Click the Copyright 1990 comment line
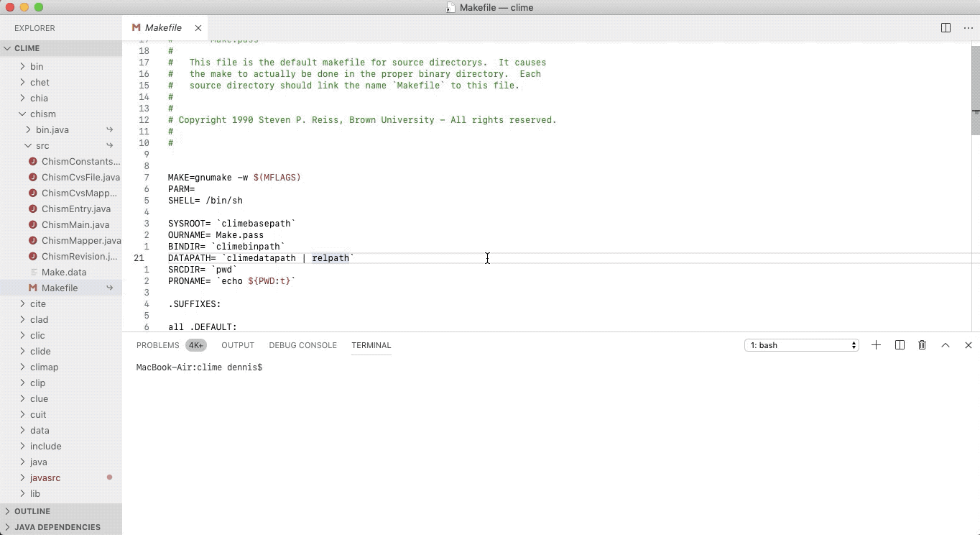Image resolution: width=980 pixels, height=535 pixels. (x=362, y=120)
